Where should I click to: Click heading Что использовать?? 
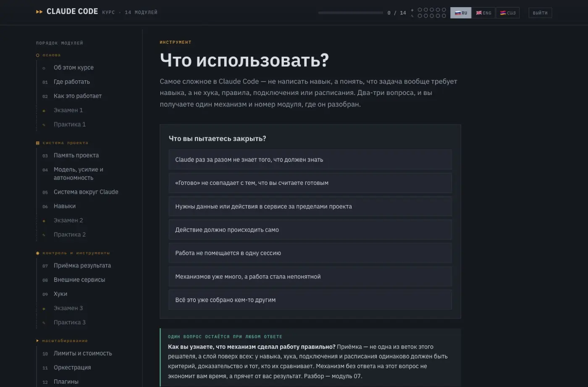(x=244, y=60)
